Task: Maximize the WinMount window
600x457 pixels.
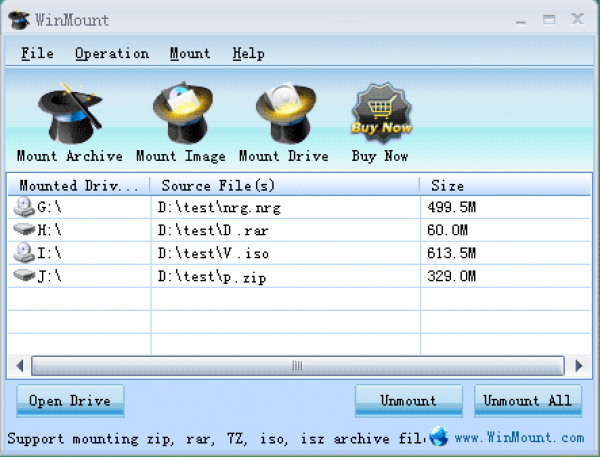Action: point(549,19)
